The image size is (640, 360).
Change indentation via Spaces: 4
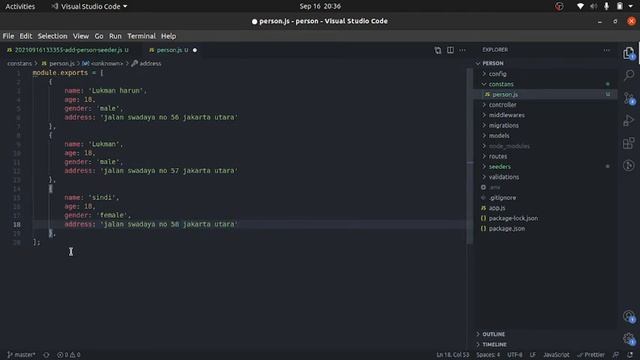(x=488, y=355)
